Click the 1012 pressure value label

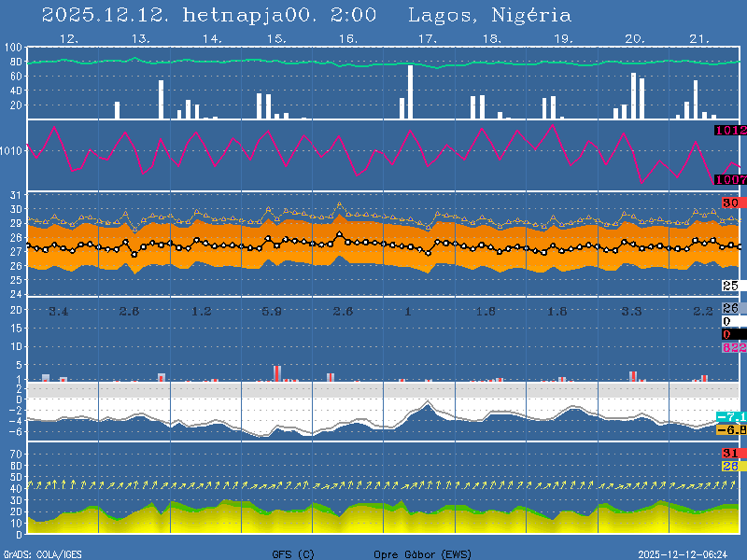tap(730, 131)
